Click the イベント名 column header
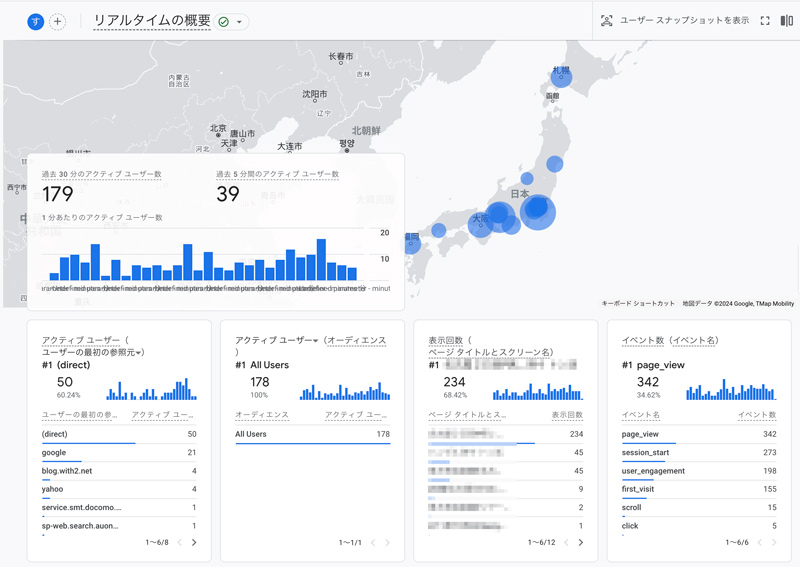Viewport: 800px width, 567px height. 641,415
